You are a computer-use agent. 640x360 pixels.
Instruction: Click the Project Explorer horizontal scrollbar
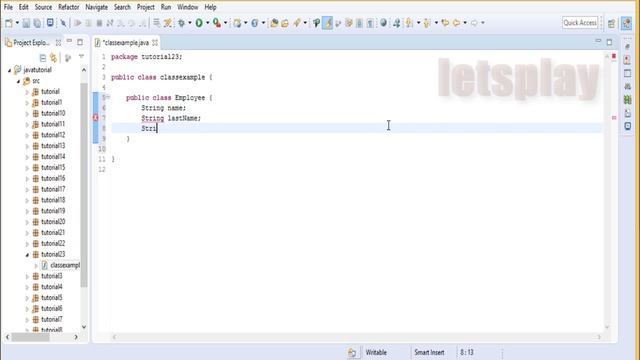coord(31,337)
